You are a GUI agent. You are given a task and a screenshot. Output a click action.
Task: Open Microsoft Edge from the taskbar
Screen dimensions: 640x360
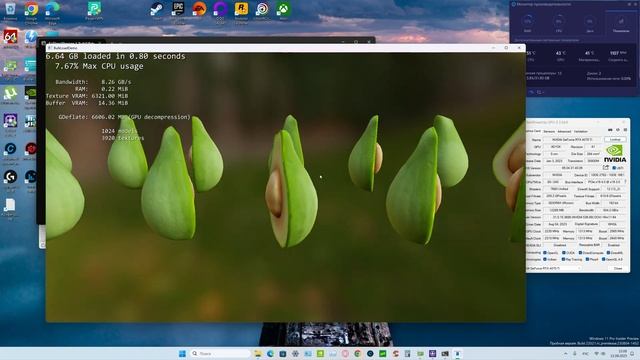coord(270,353)
